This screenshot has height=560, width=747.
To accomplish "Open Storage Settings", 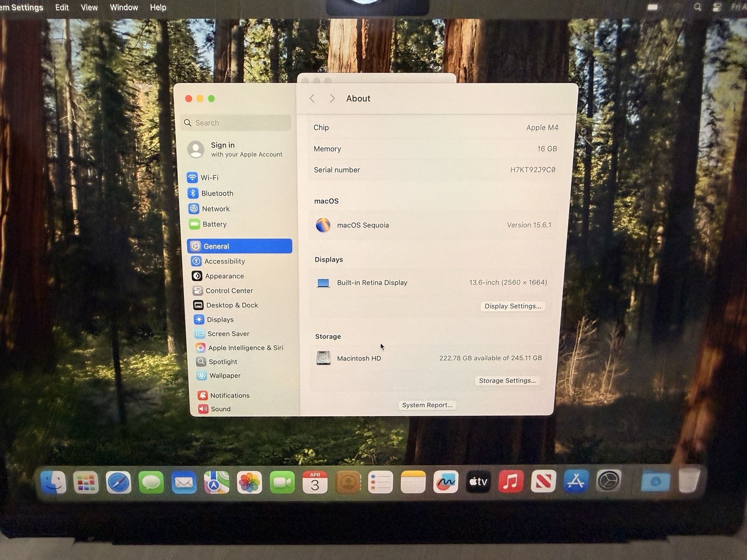I will click(507, 381).
